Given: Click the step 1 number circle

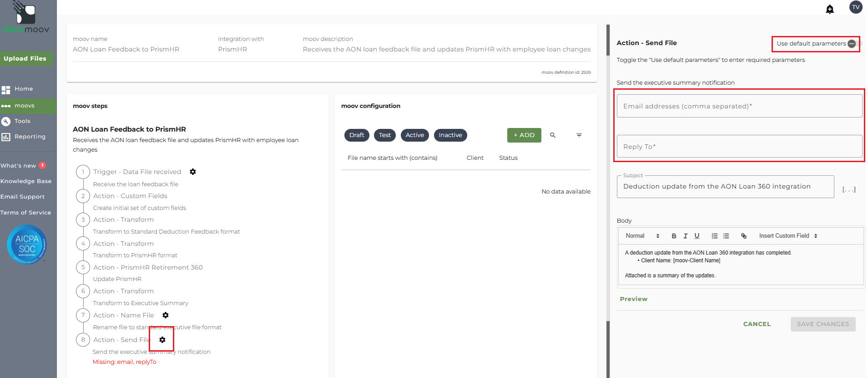Looking at the screenshot, I should point(83,172).
